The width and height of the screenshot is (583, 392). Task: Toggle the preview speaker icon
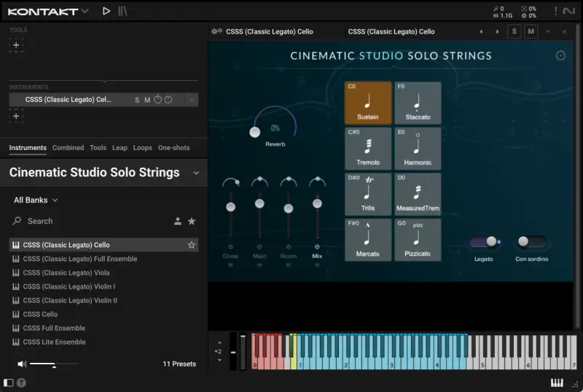pos(22,364)
